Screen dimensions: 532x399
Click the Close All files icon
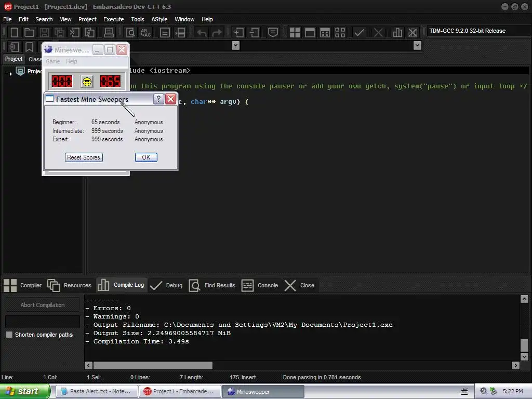[x=89, y=33]
